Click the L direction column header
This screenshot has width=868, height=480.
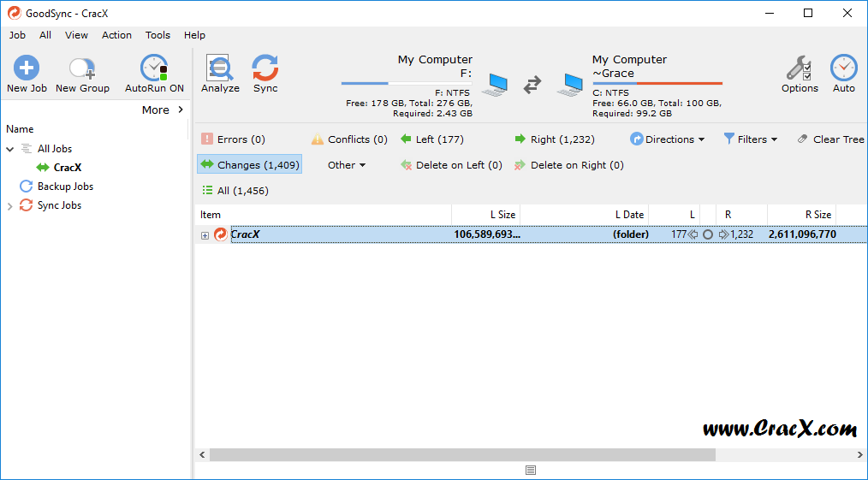tap(675, 215)
